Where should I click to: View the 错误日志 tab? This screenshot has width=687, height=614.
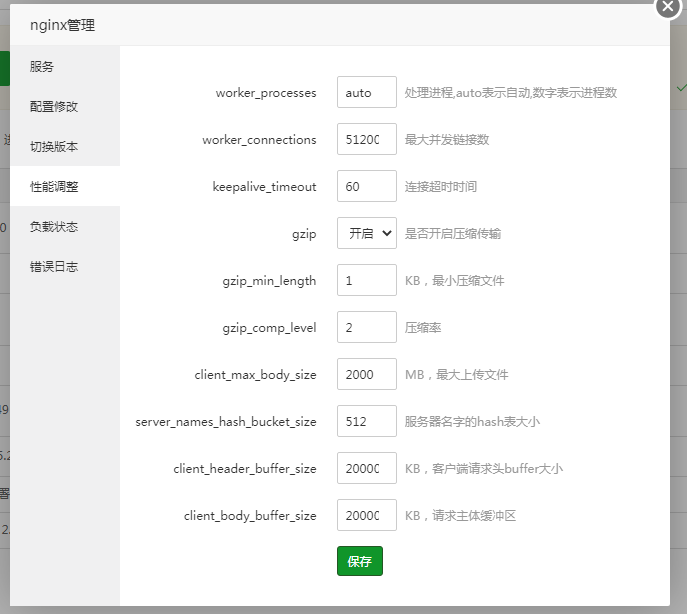65,266
